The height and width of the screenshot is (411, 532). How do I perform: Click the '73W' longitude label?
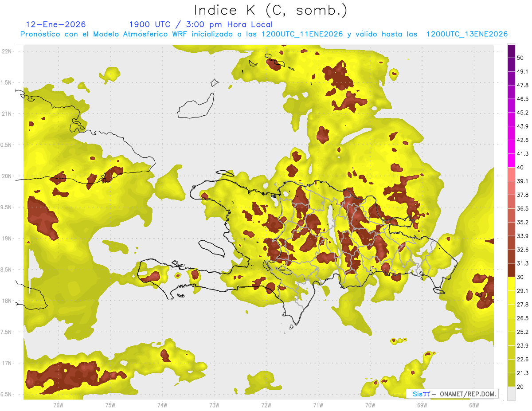[214, 405]
